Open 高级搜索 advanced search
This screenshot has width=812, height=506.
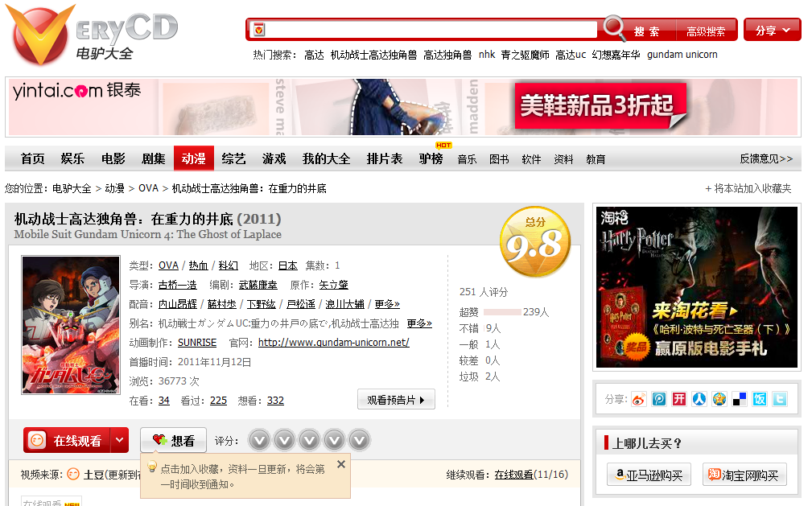pos(706,31)
